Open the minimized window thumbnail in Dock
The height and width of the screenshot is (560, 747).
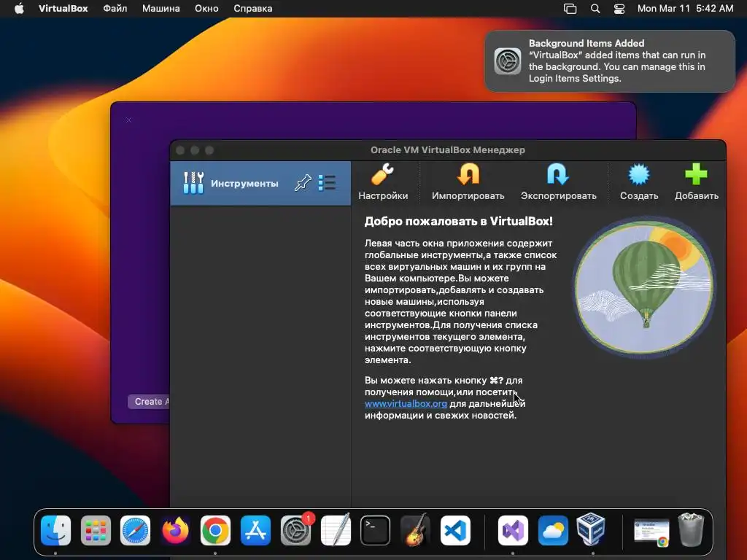click(x=651, y=532)
